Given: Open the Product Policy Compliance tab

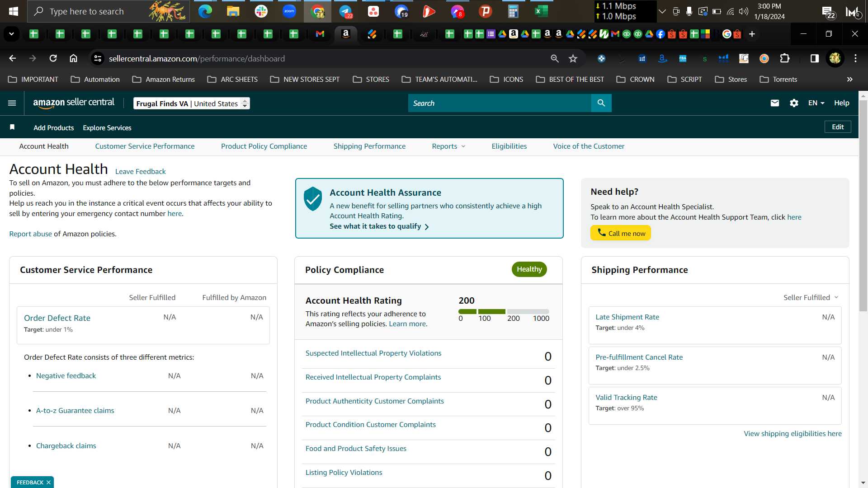Looking at the screenshot, I should (x=264, y=146).
